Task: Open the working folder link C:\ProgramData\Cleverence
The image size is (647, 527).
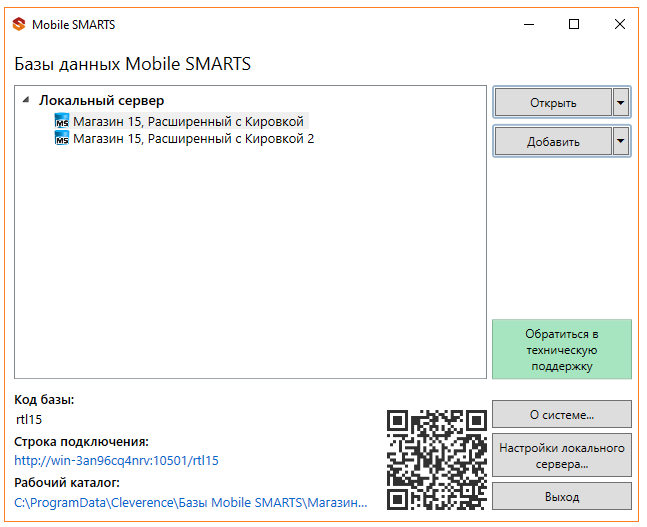Action: tap(191, 502)
